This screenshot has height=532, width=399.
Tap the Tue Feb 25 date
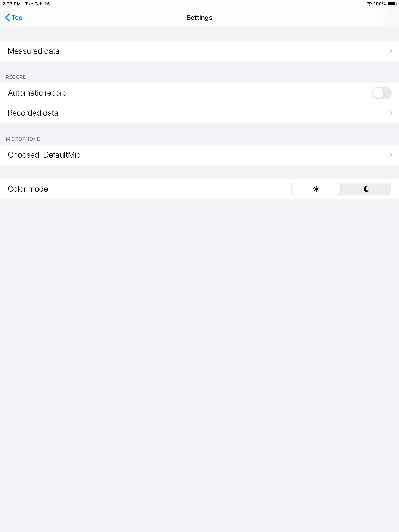point(37,4)
